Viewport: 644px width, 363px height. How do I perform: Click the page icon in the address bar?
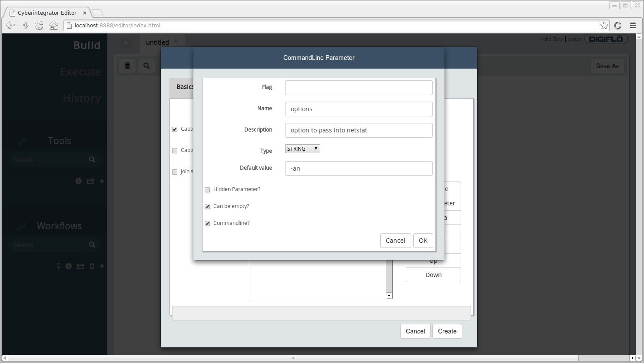click(x=69, y=25)
